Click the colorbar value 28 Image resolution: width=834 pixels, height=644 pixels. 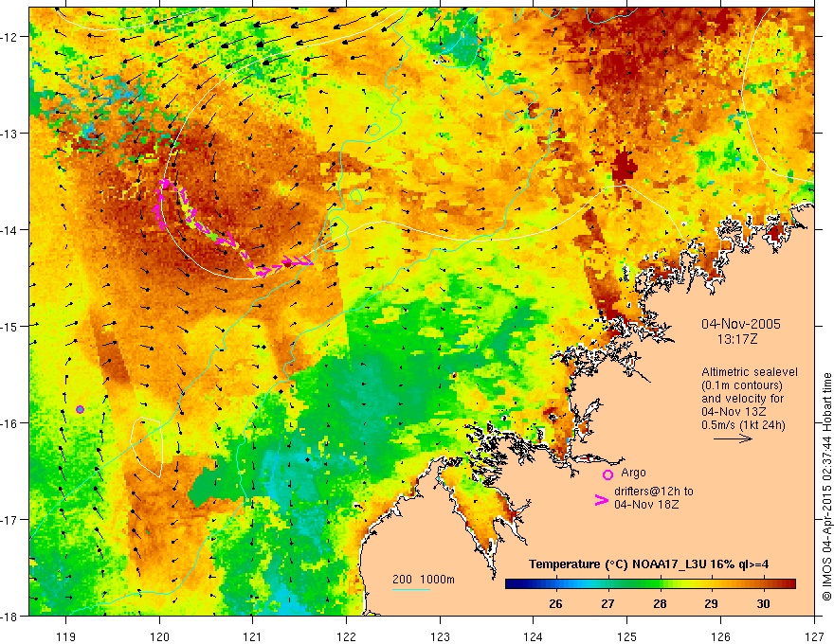point(660,603)
